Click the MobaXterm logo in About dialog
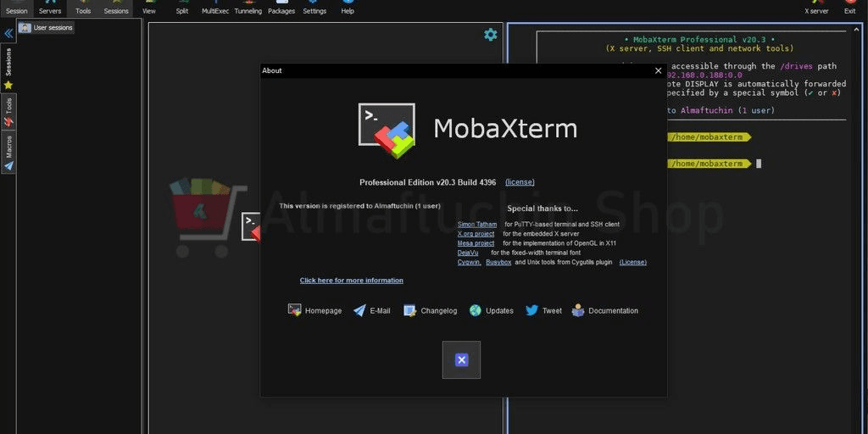Screen dimensions: 868x434 (387, 130)
